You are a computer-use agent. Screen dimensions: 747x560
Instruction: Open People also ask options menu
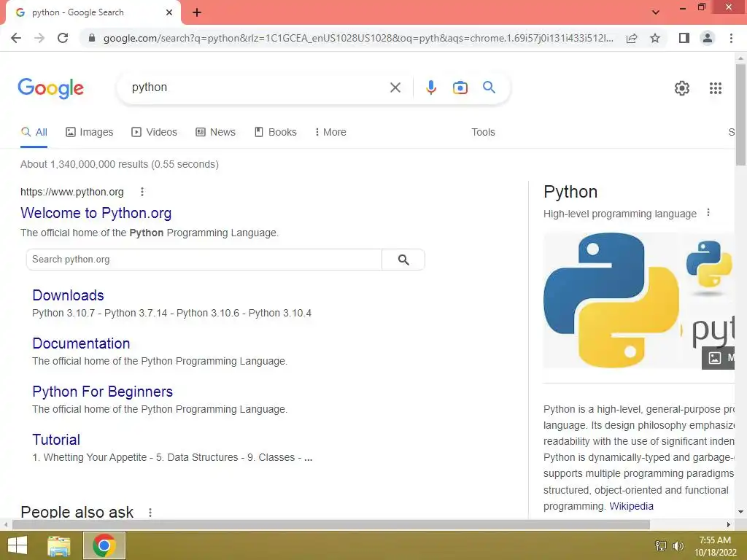click(x=150, y=513)
